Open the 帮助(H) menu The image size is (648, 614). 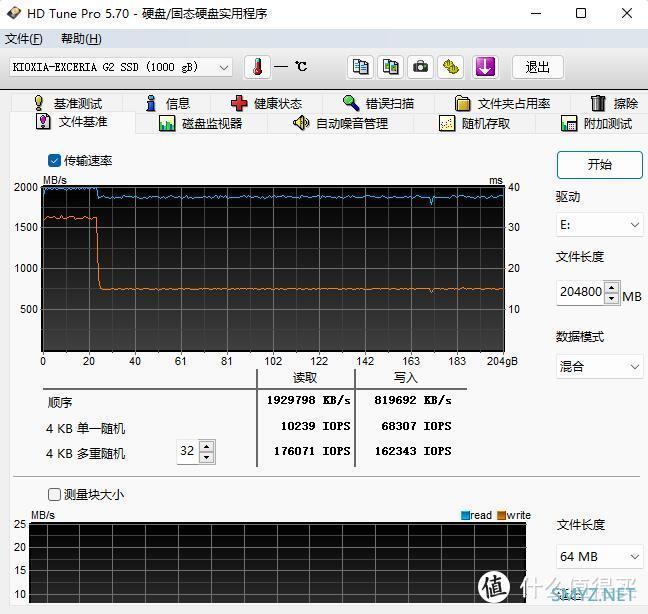pos(81,39)
